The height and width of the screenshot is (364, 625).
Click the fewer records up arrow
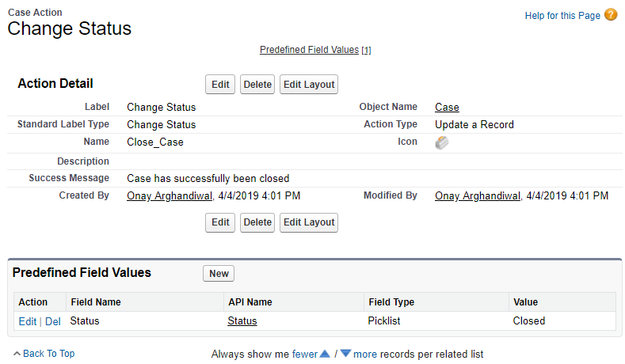click(325, 354)
